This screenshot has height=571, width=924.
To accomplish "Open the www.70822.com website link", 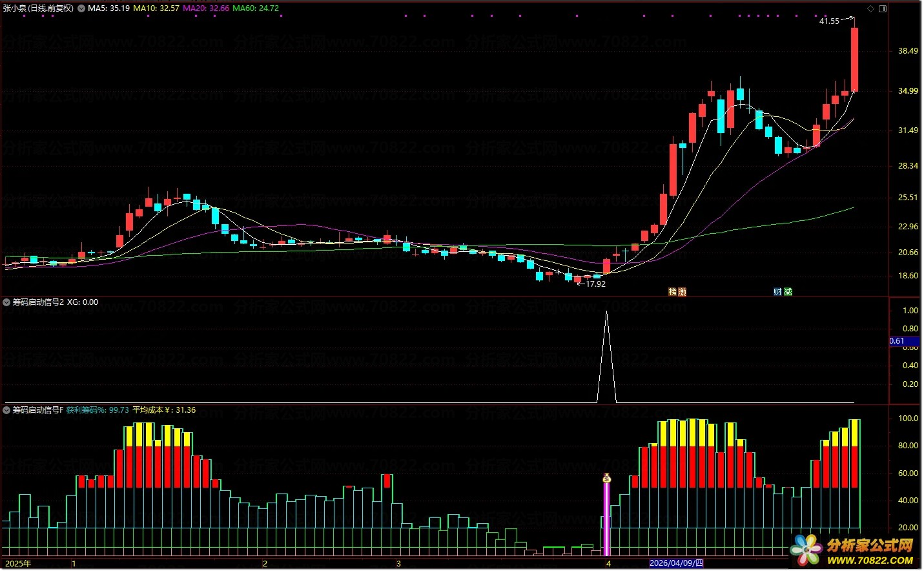I will click(x=870, y=560).
